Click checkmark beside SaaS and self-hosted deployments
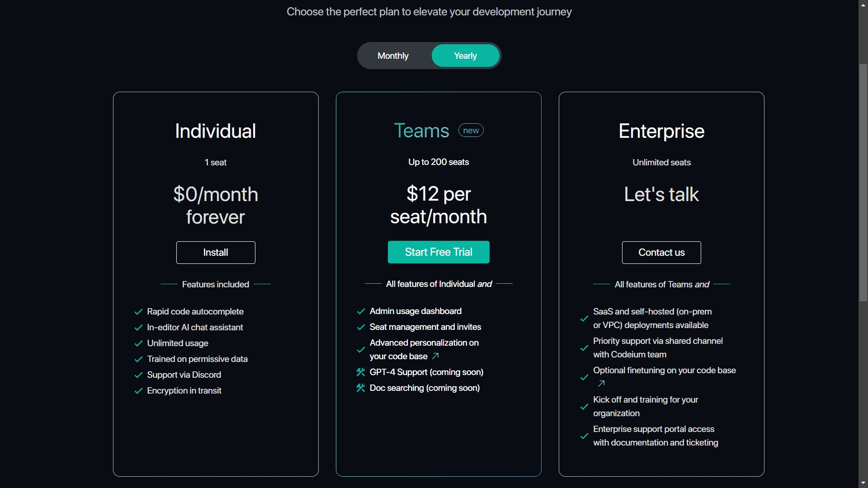Image resolution: width=868 pixels, height=488 pixels. click(584, 319)
